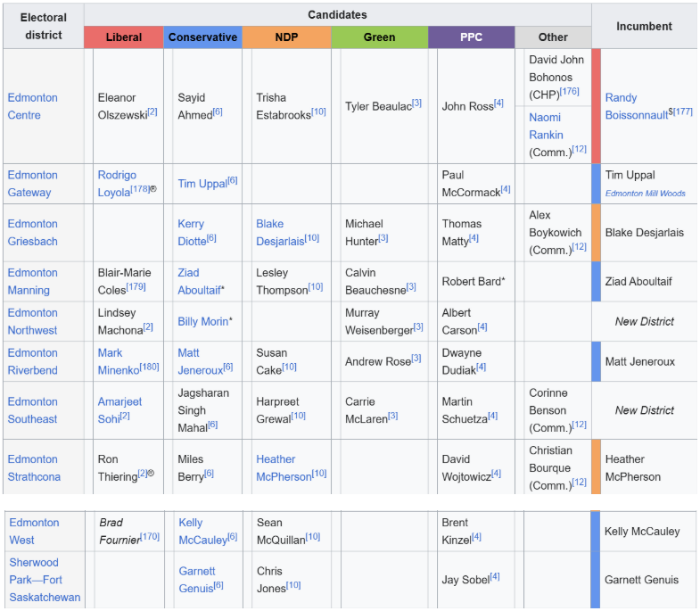Follow the Rodrigo Loyola candidate link
The width and height of the screenshot is (700, 611).
[117, 184]
